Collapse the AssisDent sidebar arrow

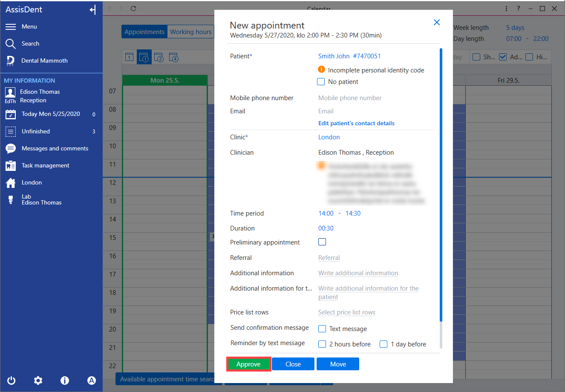[x=92, y=10]
